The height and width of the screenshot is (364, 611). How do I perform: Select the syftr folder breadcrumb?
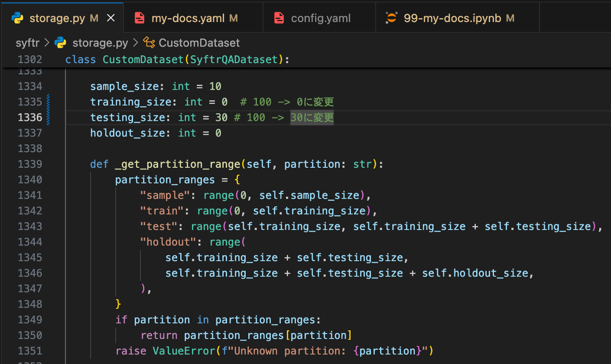pos(27,43)
